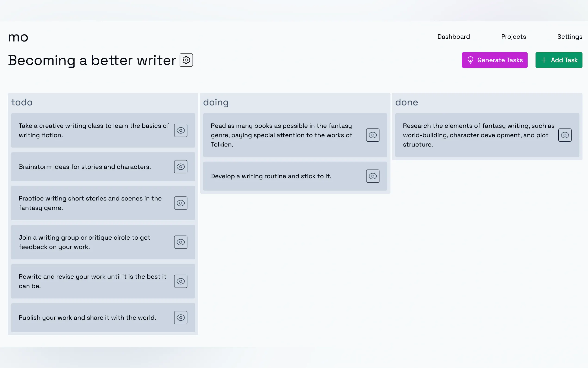Screen dimensions: 588x368
Task: Open Settings from top navigation
Action: click(x=569, y=37)
